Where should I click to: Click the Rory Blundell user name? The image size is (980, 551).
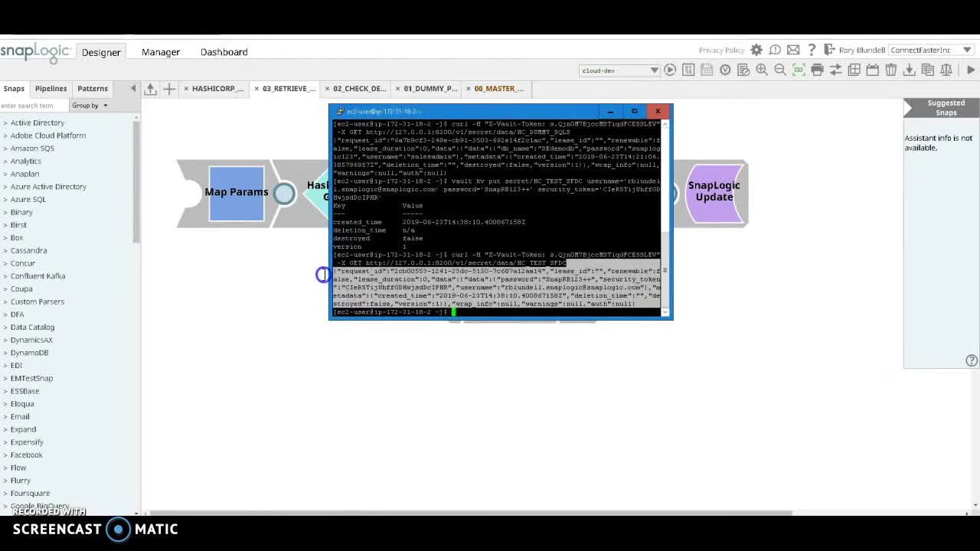(x=861, y=50)
